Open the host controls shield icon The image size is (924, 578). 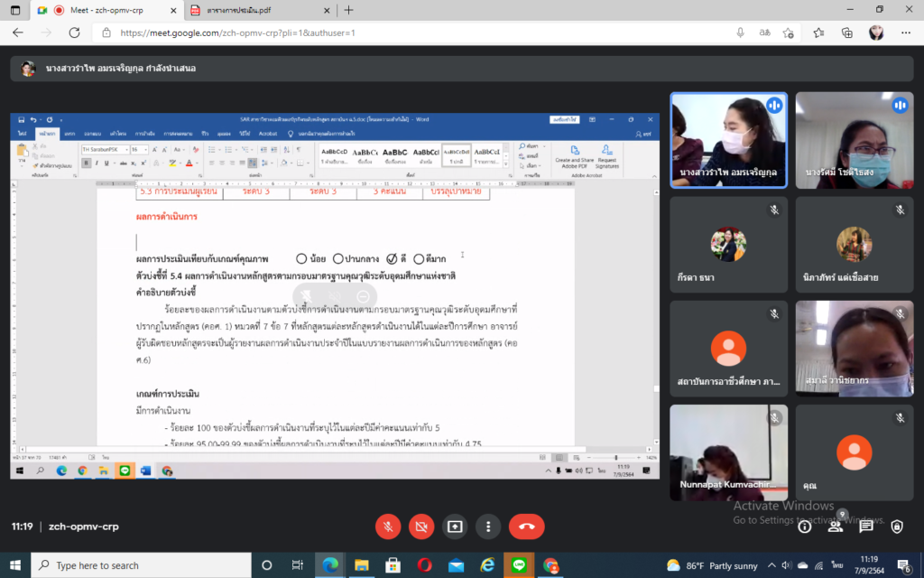click(896, 527)
